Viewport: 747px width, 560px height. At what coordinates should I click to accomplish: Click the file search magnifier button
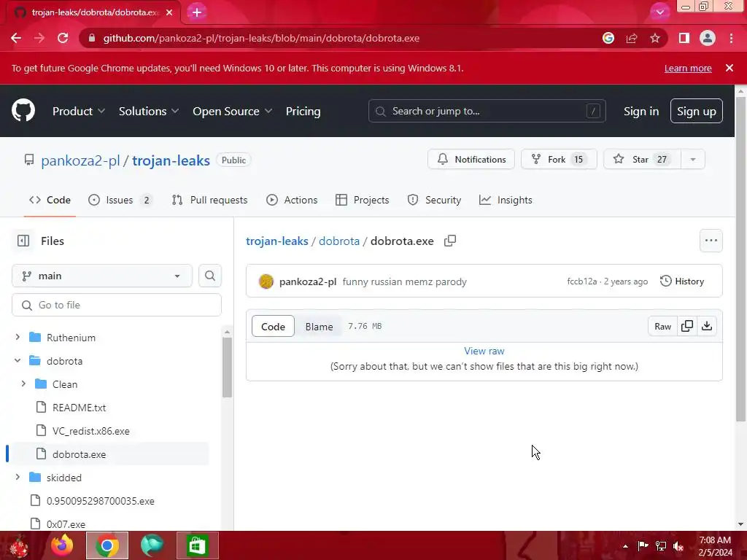[210, 276]
